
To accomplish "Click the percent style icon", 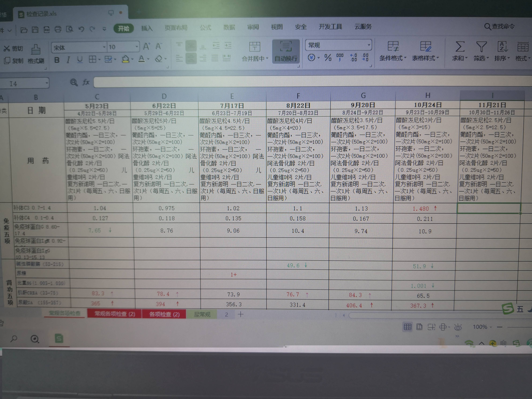I will [328, 58].
